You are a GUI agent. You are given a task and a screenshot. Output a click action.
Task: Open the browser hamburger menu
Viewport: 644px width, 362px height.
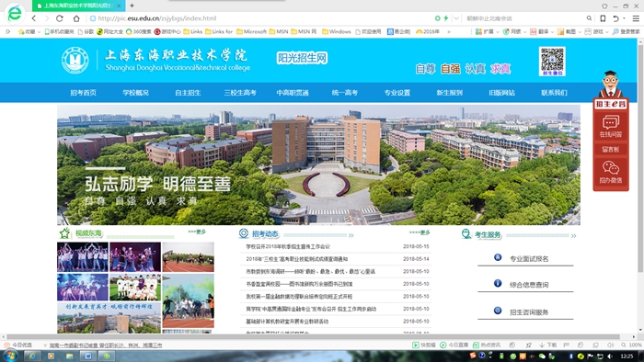pyautogui.click(x=636, y=18)
